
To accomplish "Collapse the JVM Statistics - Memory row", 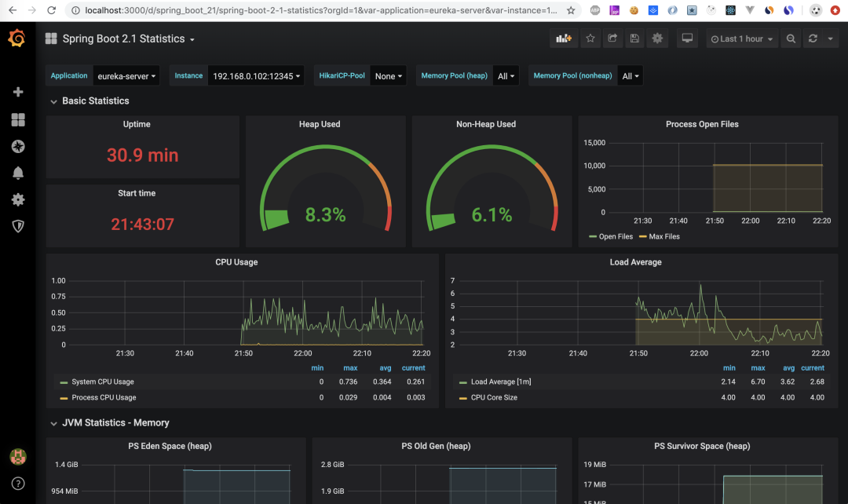I will 110,423.
